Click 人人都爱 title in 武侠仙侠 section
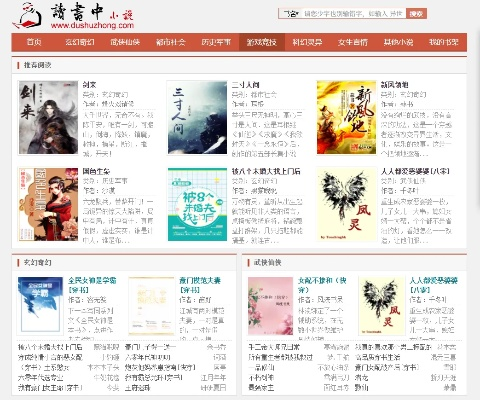480x400 pixels. point(433,285)
